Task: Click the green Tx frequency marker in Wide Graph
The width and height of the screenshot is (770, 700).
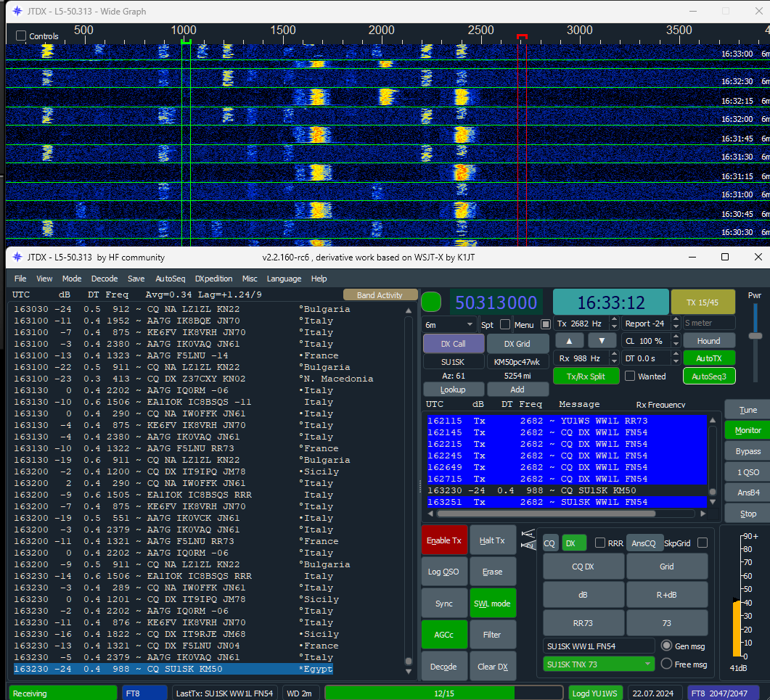Action: point(186,42)
